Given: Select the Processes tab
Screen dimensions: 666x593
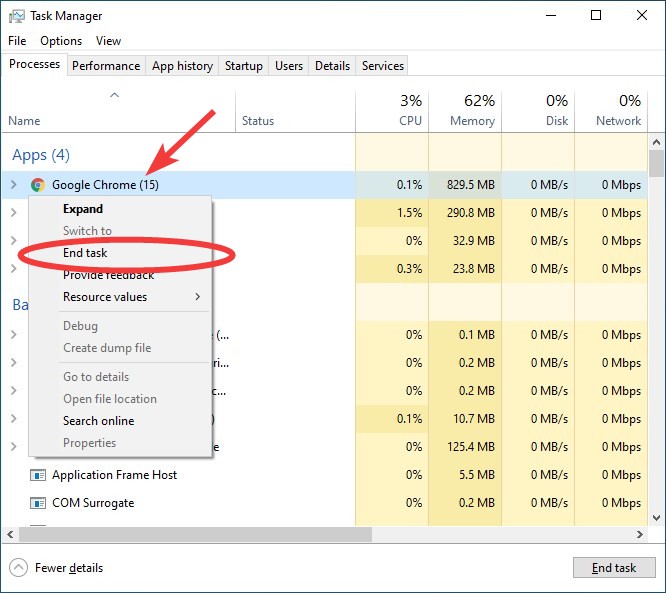Looking at the screenshot, I should (34, 64).
